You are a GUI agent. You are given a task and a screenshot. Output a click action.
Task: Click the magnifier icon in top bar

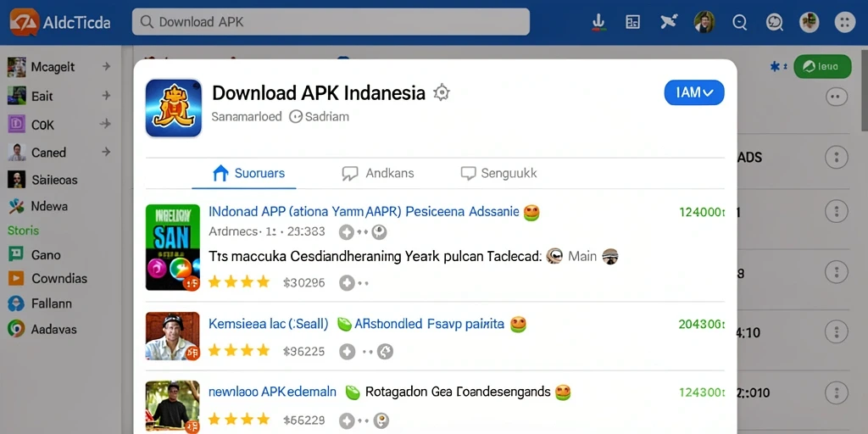739,22
